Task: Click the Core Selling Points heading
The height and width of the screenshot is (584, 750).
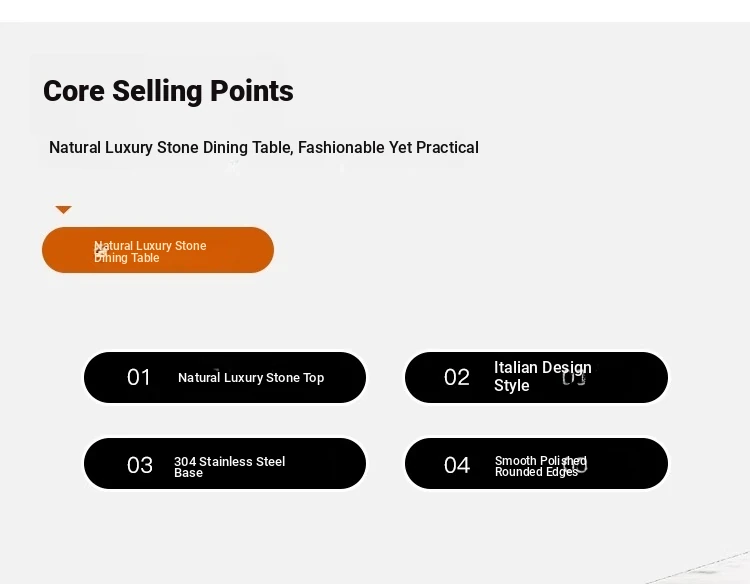Action: pyautogui.click(x=168, y=91)
